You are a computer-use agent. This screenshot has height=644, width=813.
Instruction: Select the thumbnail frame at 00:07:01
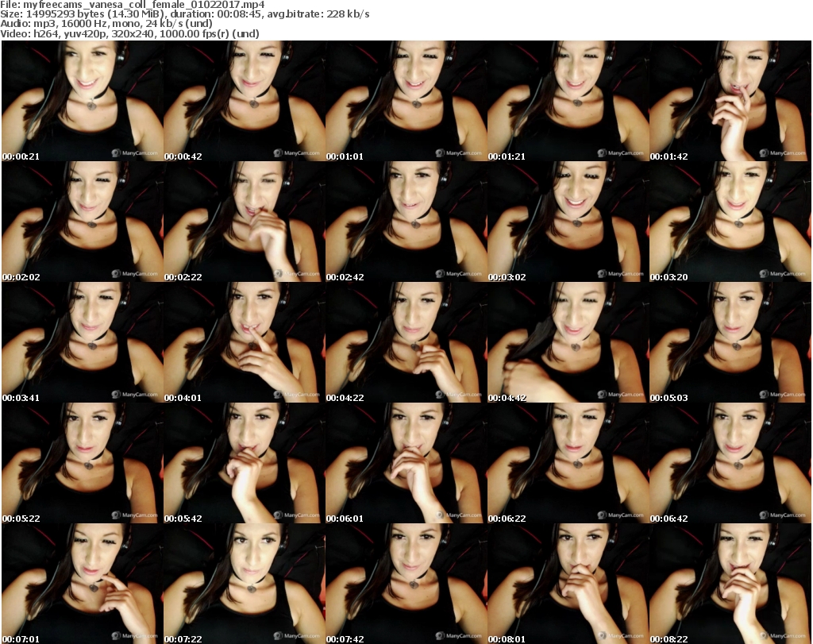pyautogui.click(x=83, y=584)
